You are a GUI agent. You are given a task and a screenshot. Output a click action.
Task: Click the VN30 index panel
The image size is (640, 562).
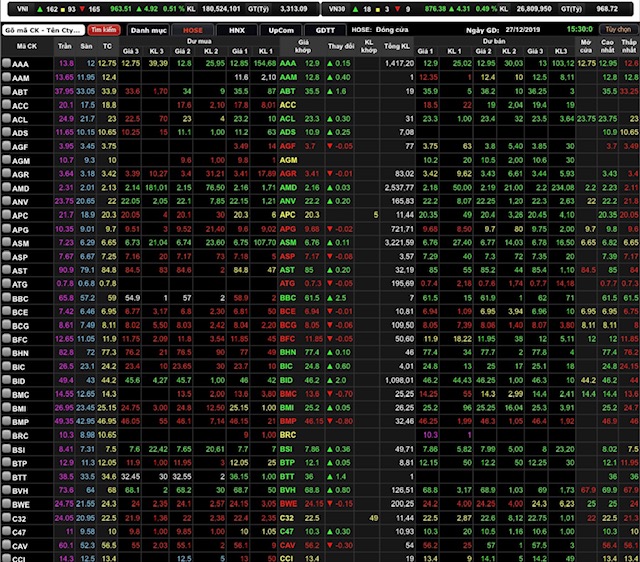click(478, 9)
